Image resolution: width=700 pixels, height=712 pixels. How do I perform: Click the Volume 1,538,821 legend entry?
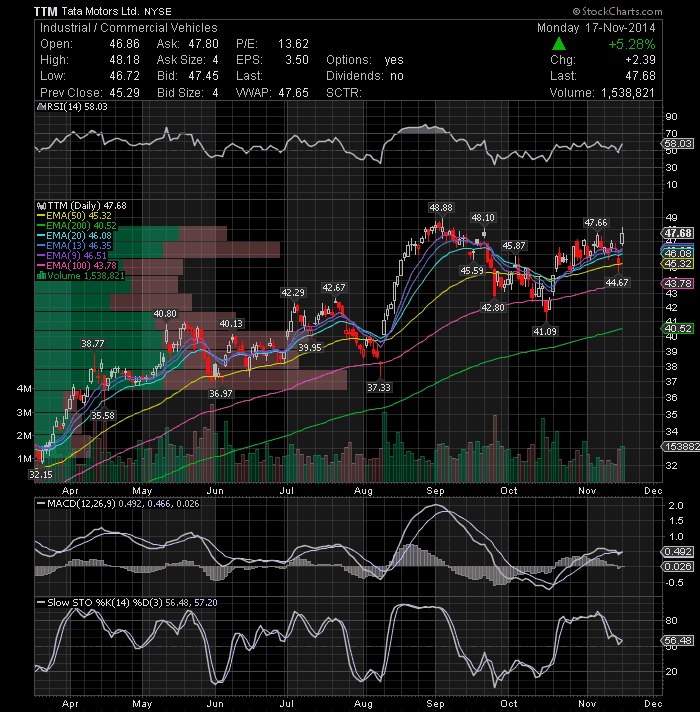point(81,276)
